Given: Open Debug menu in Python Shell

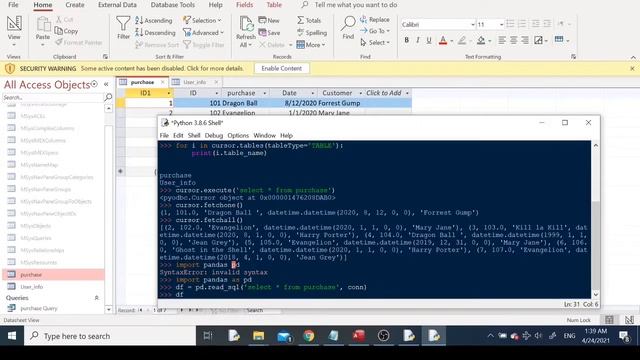Looking at the screenshot, I should [x=213, y=135].
